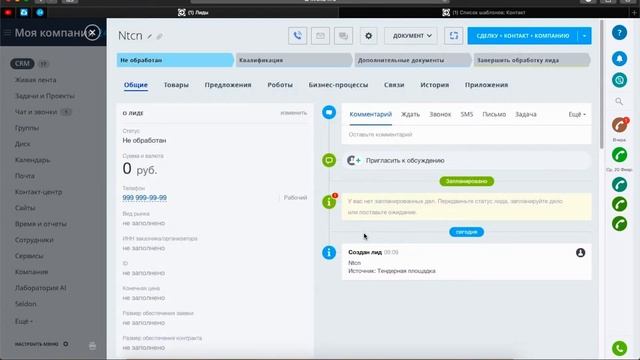Select the SMS timeline tab
640x360 pixels.
click(467, 115)
